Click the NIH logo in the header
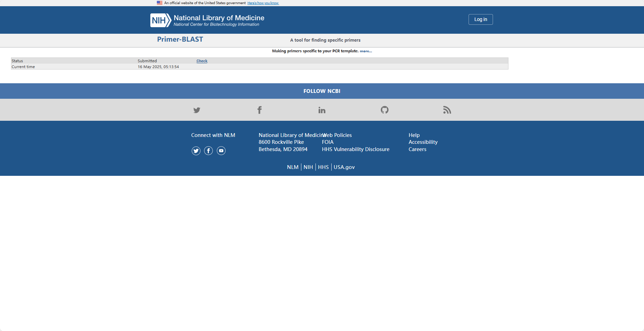This screenshot has height=331, width=644. click(161, 20)
